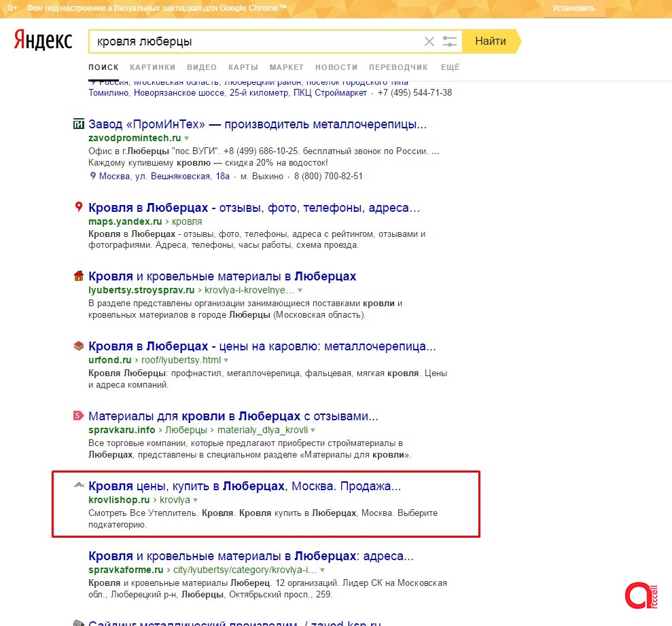Open the Маркет tab
Screen dimensions: 672x626
(x=287, y=67)
